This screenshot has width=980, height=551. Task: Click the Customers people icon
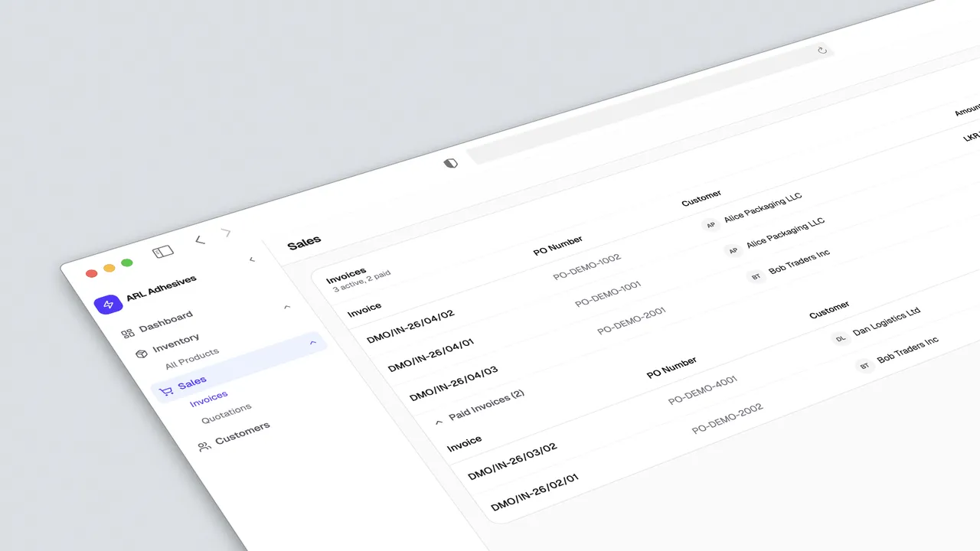(204, 446)
